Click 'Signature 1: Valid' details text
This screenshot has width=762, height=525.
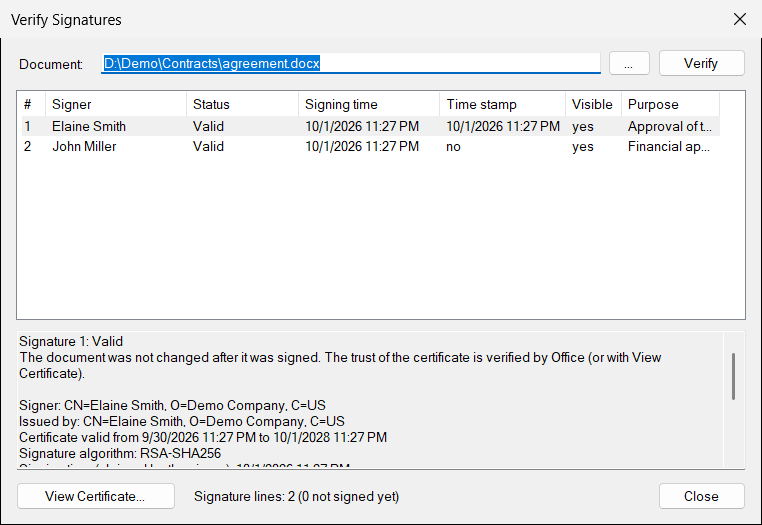pos(71,341)
